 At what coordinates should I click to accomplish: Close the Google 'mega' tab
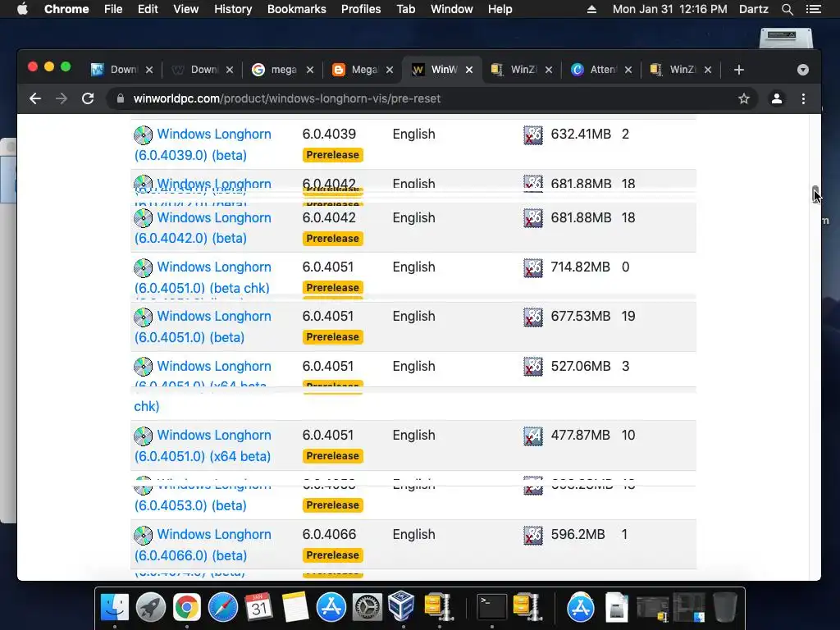coord(309,70)
